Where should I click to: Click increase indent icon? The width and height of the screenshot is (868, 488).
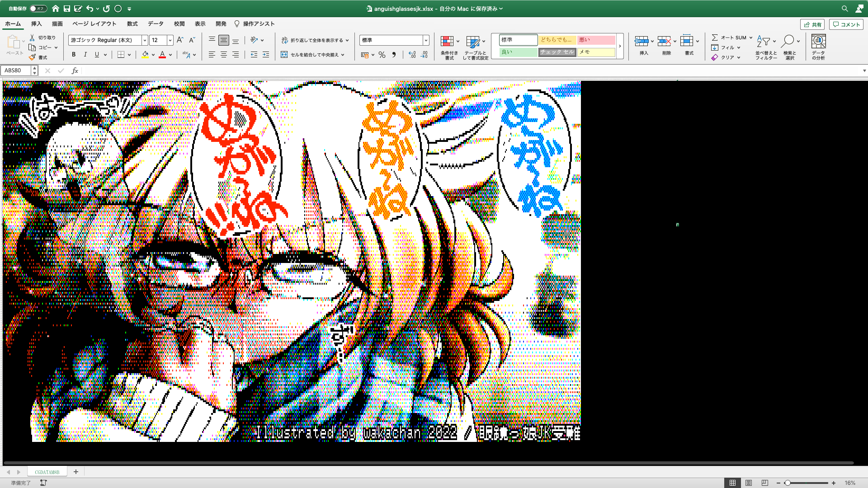pos(266,55)
